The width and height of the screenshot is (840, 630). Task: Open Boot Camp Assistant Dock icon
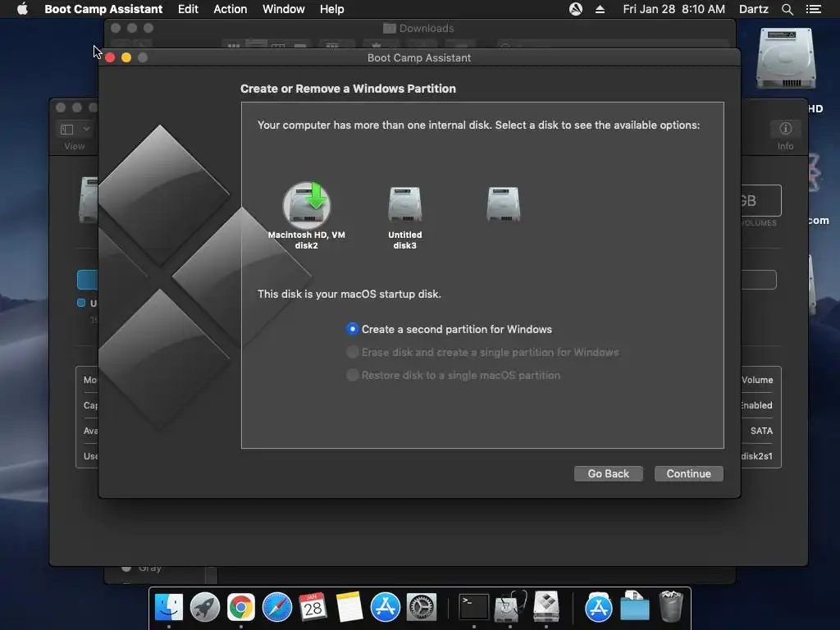coord(546,607)
